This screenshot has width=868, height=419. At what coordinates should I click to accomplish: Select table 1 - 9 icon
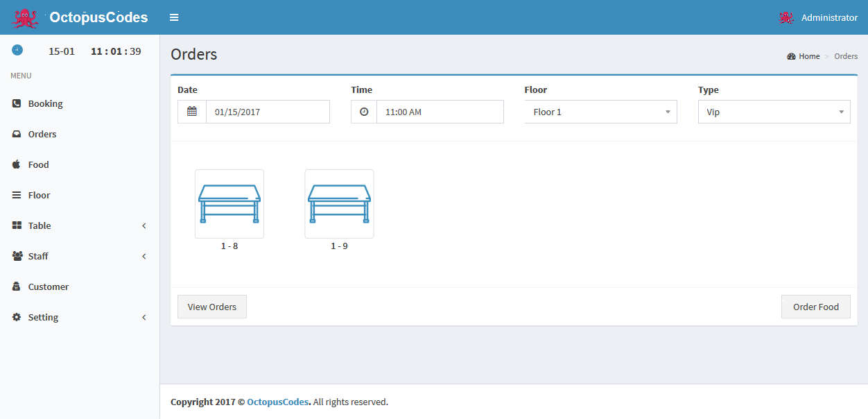pyautogui.click(x=339, y=204)
